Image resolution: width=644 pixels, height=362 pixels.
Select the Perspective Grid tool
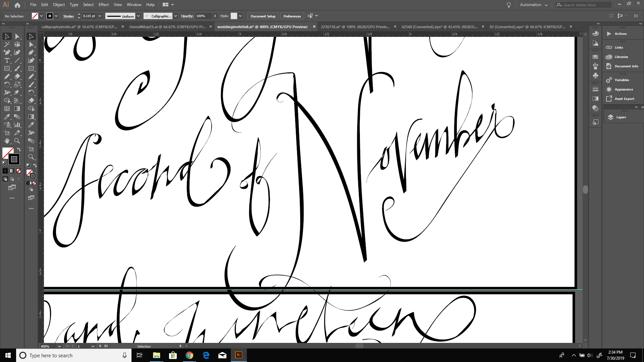coord(17,101)
